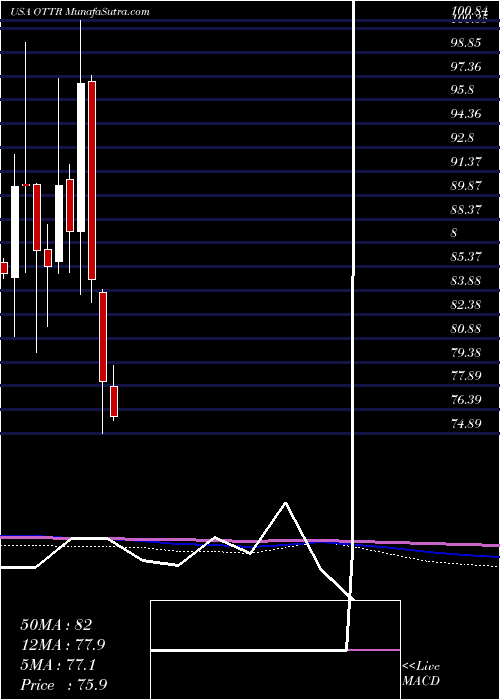Image resolution: width=500 pixels, height=700 pixels.
Task: Click the 88.37 price axis label
Action: [466, 209]
